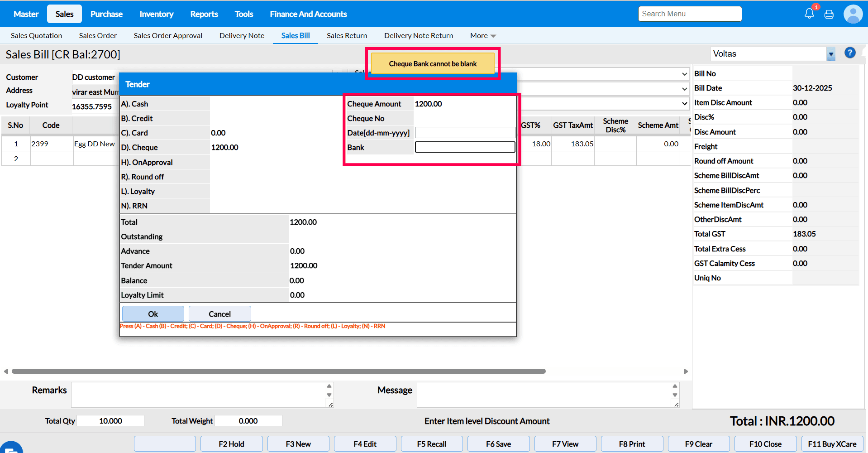Screen dimensions: 868x453
Task: Click the chat widget icon at bottom left
Action: 11,448
